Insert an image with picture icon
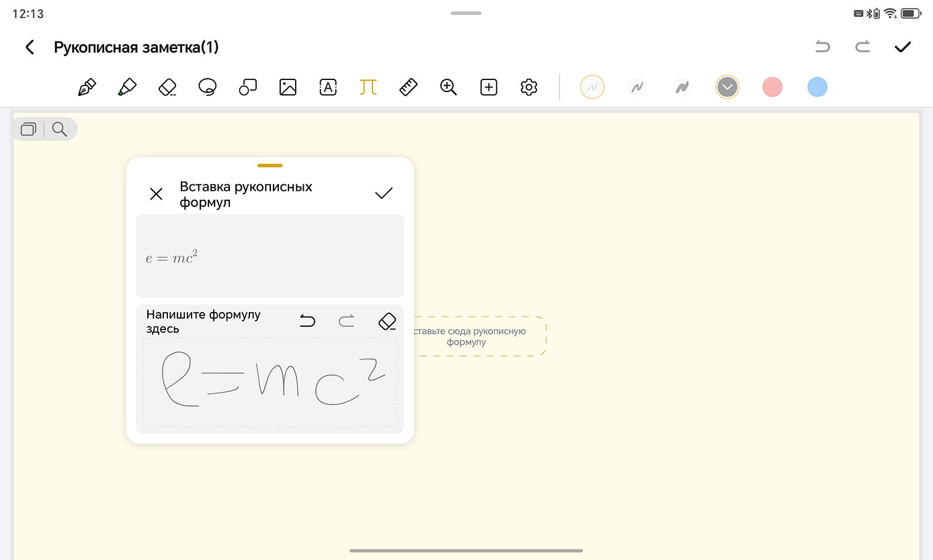933x560 pixels. point(288,87)
